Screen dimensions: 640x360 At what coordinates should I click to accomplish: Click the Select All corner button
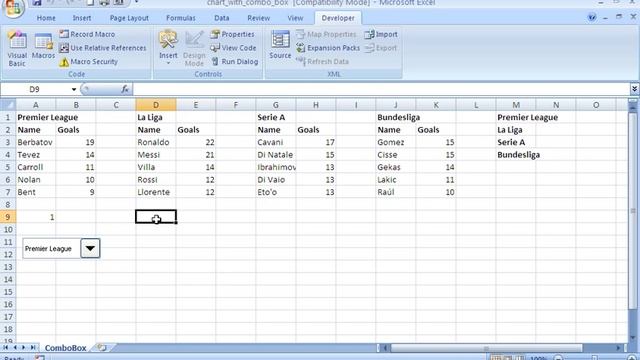click(x=8, y=105)
